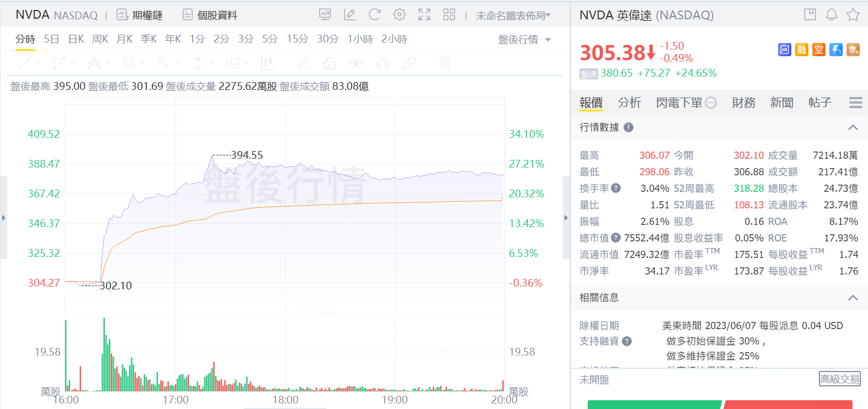
Task: Open the 個股資料 stock profile
Action: [x=210, y=15]
